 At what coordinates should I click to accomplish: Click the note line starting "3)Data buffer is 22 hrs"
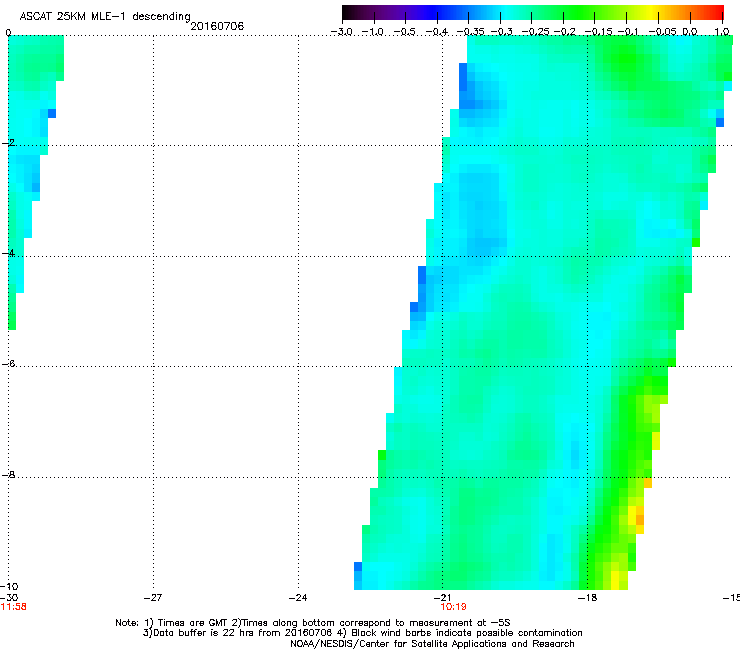pyautogui.click(x=362, y=633)
